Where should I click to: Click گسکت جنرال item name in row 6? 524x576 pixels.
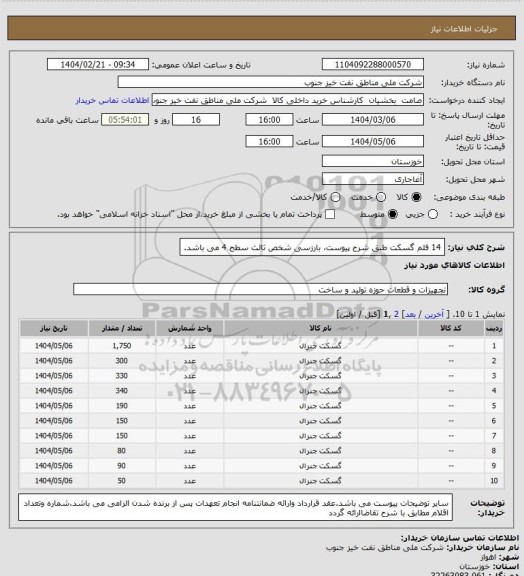click(x=320, y=421)
